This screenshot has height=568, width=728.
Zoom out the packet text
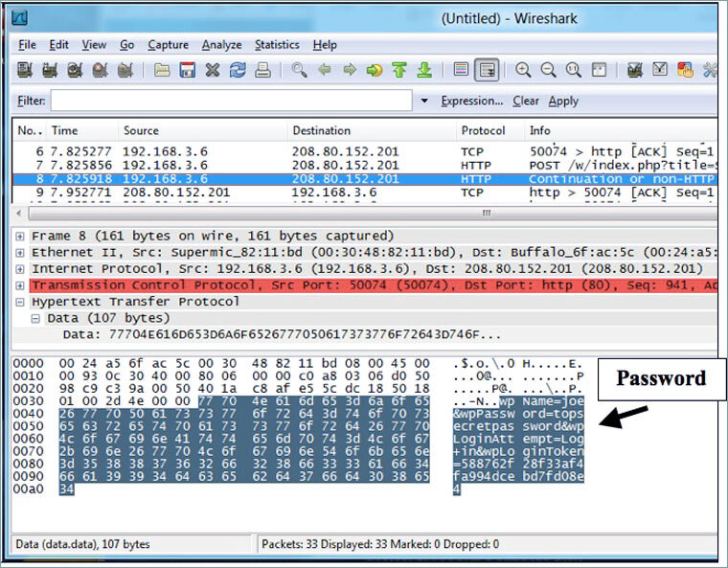click(548, 70)
